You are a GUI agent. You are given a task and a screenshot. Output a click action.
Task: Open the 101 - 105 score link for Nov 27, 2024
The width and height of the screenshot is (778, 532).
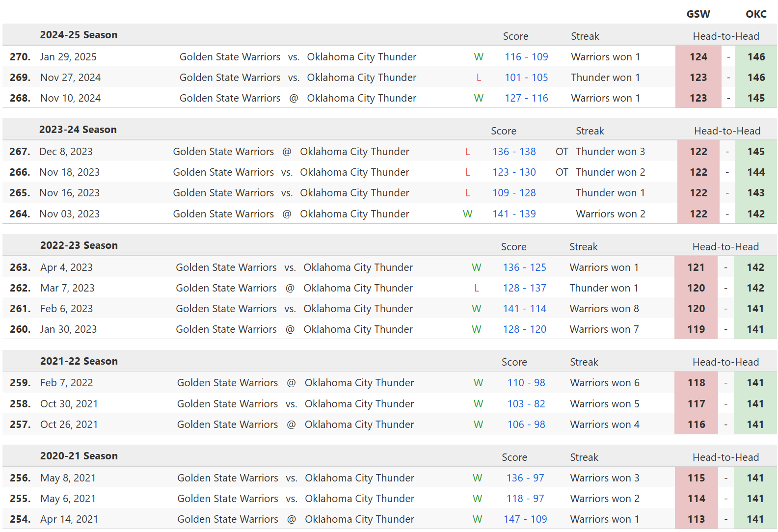(526, 78)
